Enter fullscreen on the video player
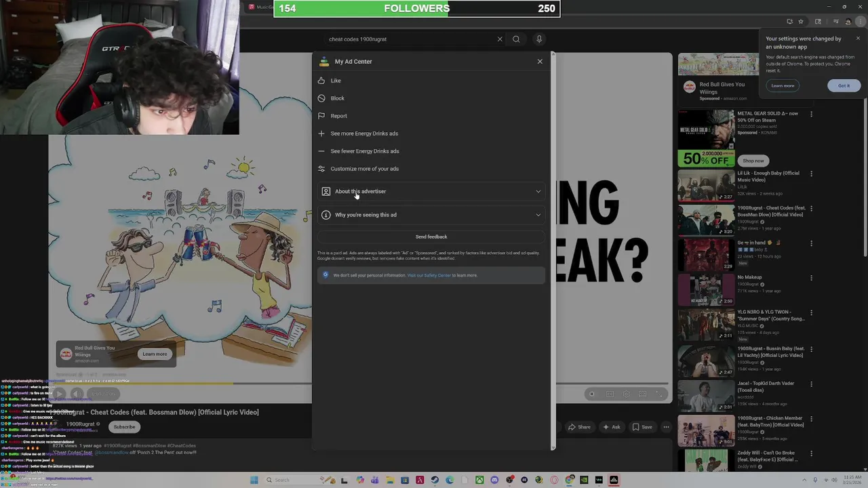The height and width of the screenshot is (488, 868). click(658, 394)
